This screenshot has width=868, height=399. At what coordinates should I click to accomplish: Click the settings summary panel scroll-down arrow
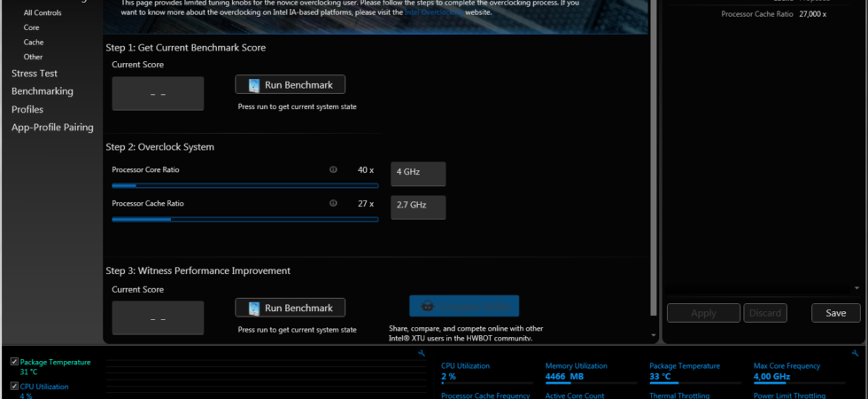[x=857, y=288]
